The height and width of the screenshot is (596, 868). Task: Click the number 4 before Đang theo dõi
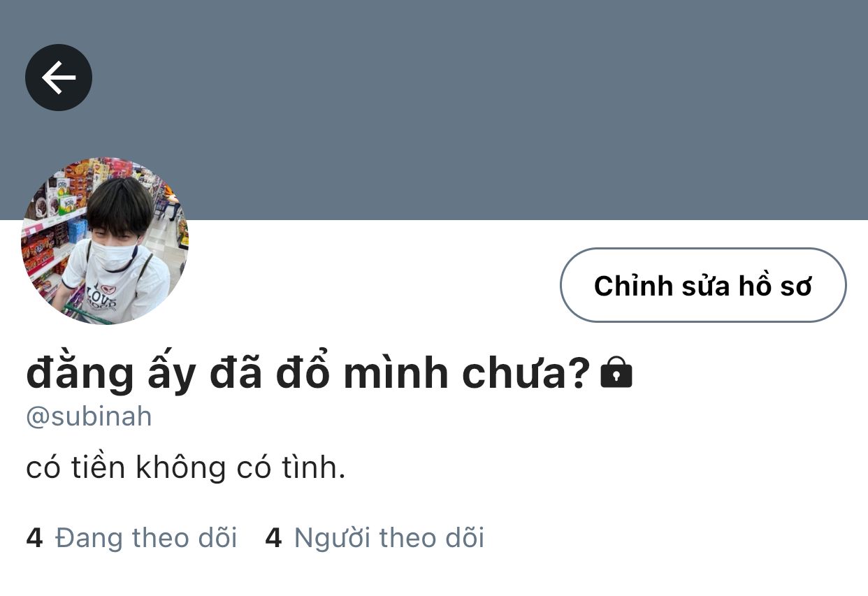[34, 538]
